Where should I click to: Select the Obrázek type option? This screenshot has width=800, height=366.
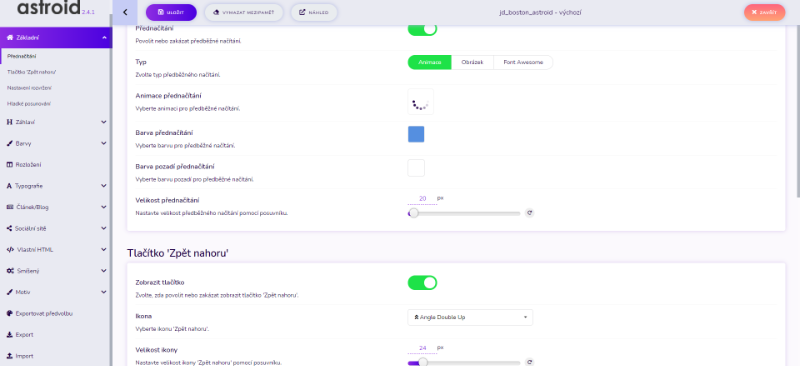pyautogui.click(x=472, y=62)
